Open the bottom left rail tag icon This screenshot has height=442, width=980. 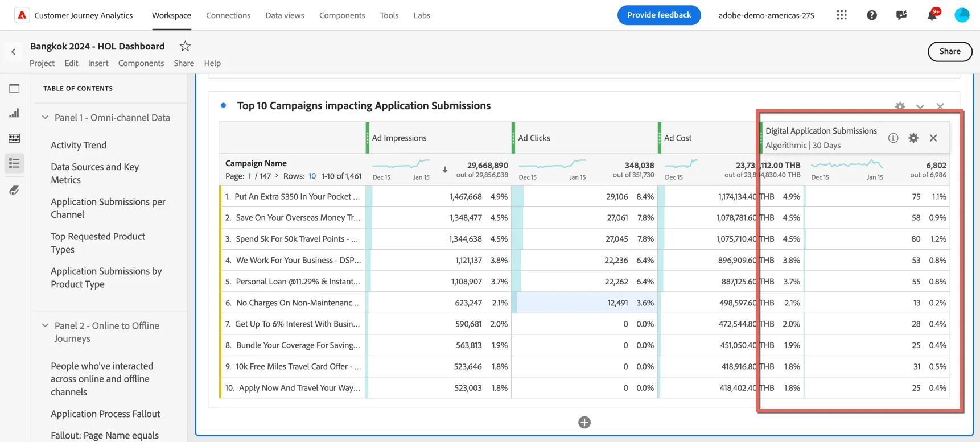[x=14, y=190]
